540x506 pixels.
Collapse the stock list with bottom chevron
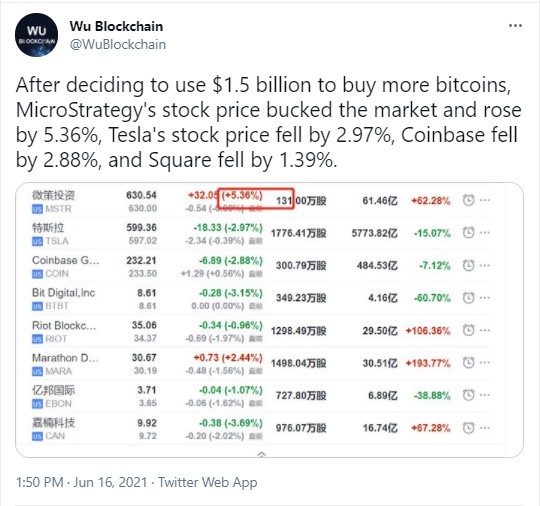262,454
